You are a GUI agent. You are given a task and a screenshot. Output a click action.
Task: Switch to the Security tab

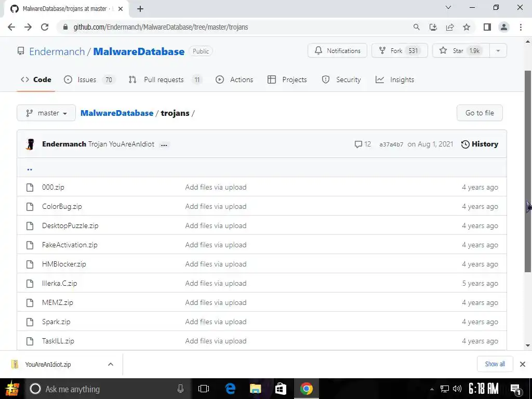click(341, 79)
